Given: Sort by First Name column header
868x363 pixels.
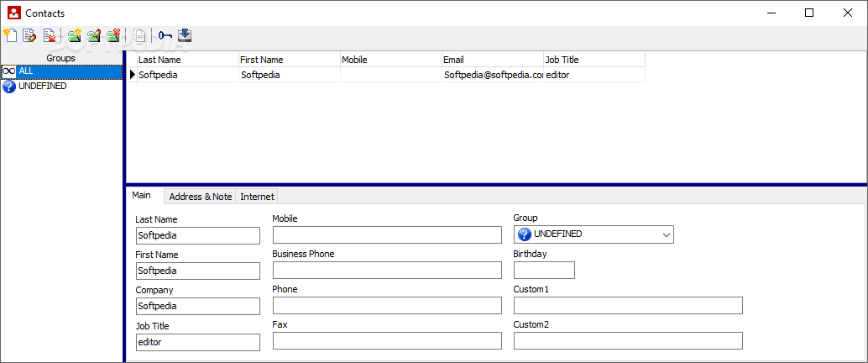Looking at the screenshot, I should tap(290, 60).
